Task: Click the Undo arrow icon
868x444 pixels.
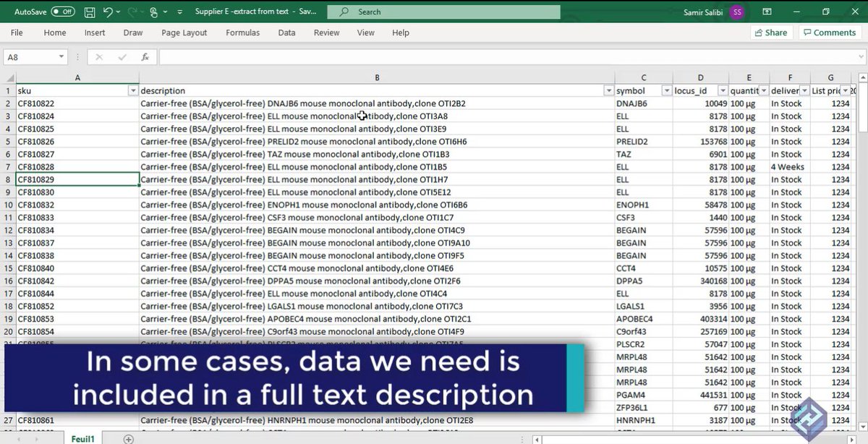Action: pos(108,12)
